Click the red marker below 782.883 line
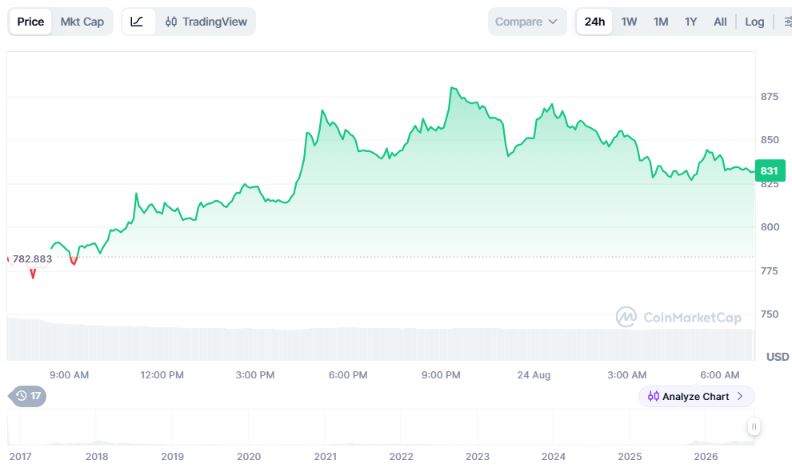This screenshot has height=468, width=792. tap(33, 274)
